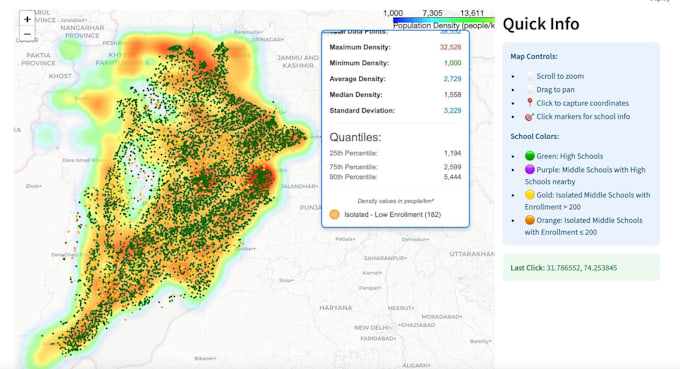Click the Quick Info heading
This screenshot has height=369, width=680.
click(541, 24)
